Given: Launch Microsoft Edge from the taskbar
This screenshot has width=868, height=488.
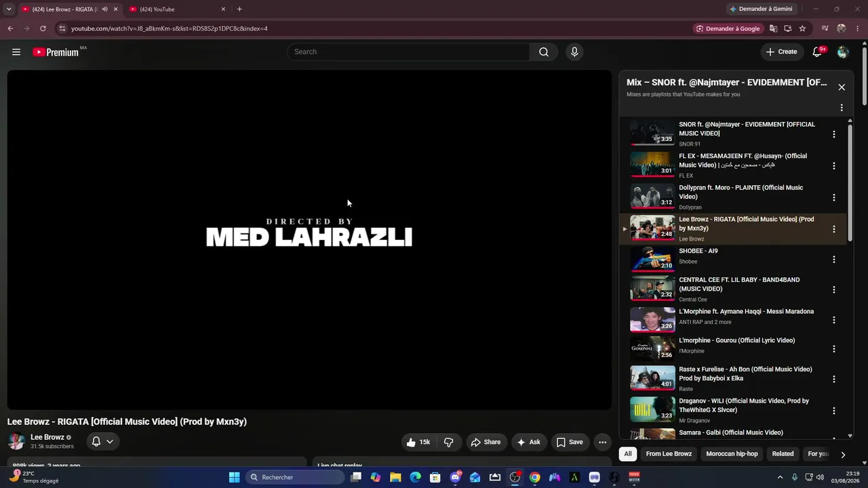Looking at the screenshot, I should pos(415,477).
